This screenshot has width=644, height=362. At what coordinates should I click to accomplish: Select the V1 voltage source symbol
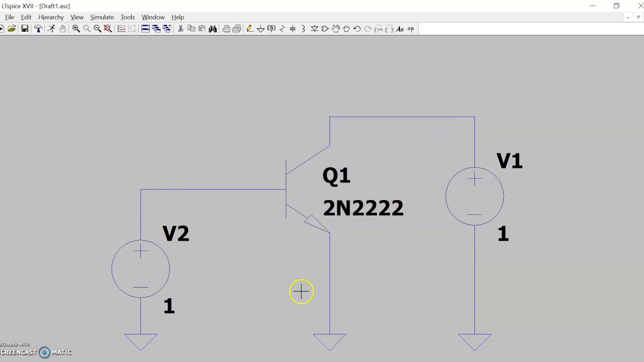[x=474, y=197]
